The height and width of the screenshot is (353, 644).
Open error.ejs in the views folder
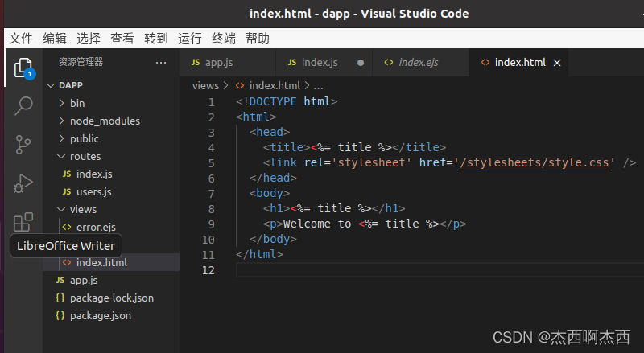(111, 227)
